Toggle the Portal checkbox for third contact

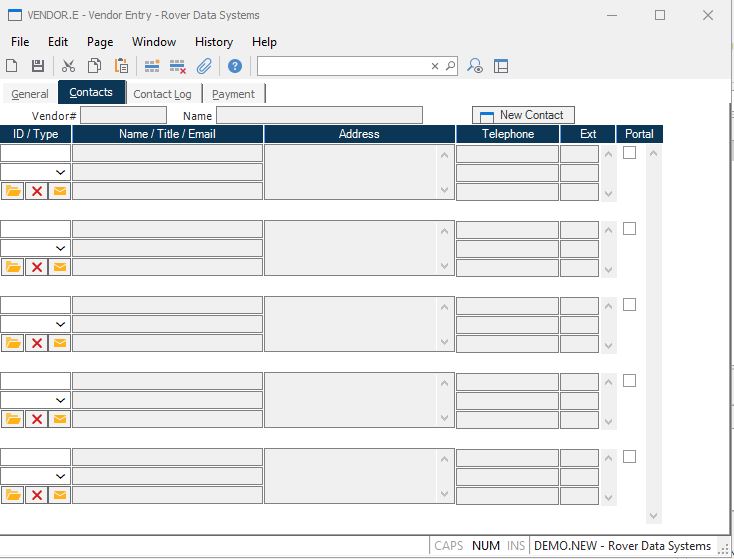629,305
